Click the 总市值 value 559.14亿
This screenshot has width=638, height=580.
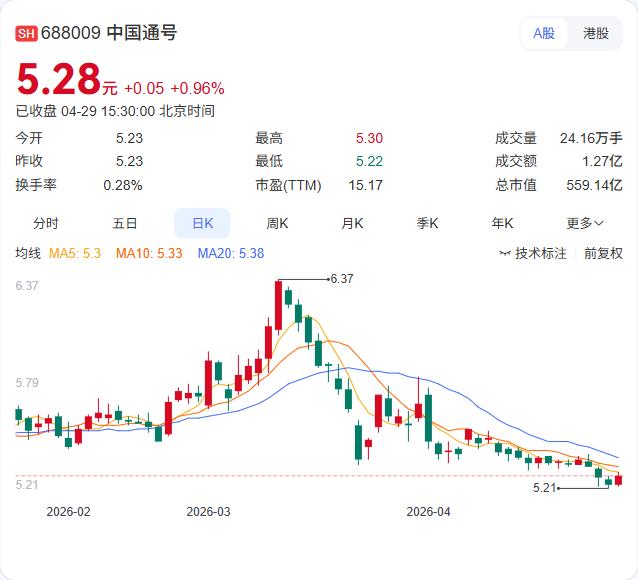[x=594, y=185]
